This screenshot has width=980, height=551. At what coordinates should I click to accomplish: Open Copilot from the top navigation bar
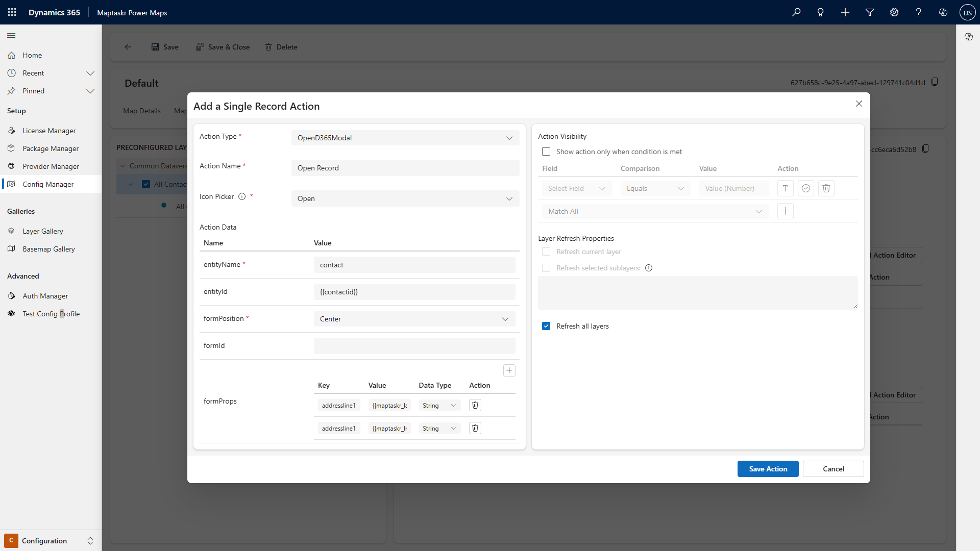943,12
